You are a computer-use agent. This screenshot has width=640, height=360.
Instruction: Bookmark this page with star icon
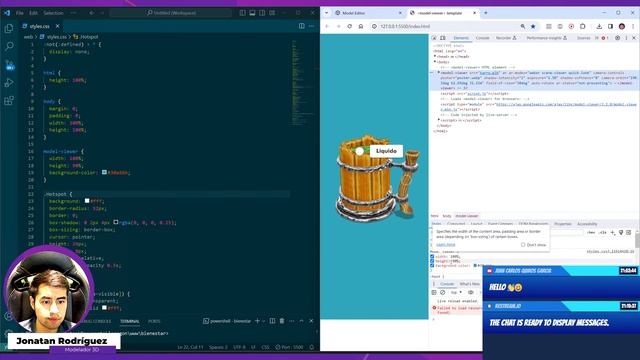click(x=533, y=26)
